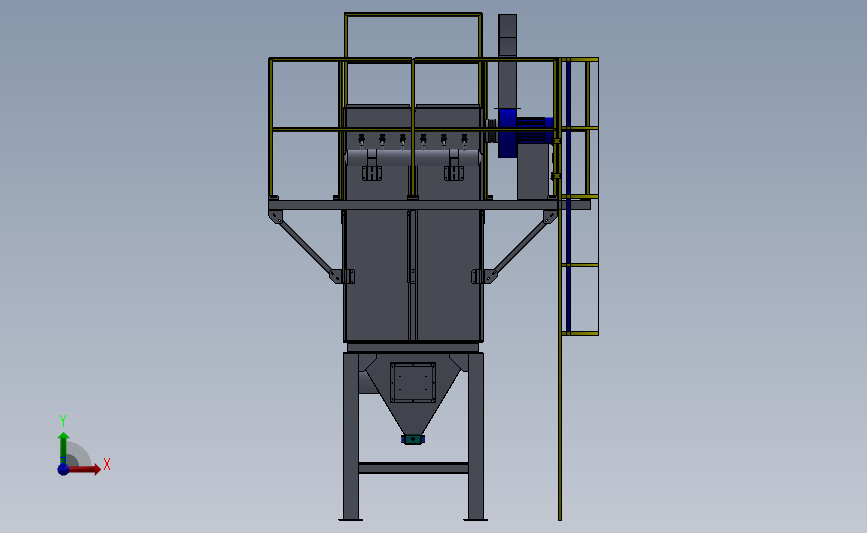Select the square inspection door on the hopper
867x533 pixels.
click(412, 383)
